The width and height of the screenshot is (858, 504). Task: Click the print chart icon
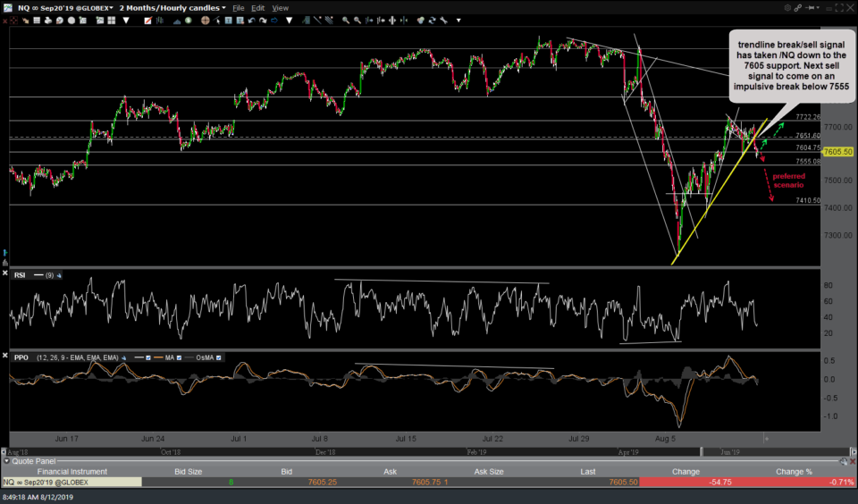click(x=48, y=21)
